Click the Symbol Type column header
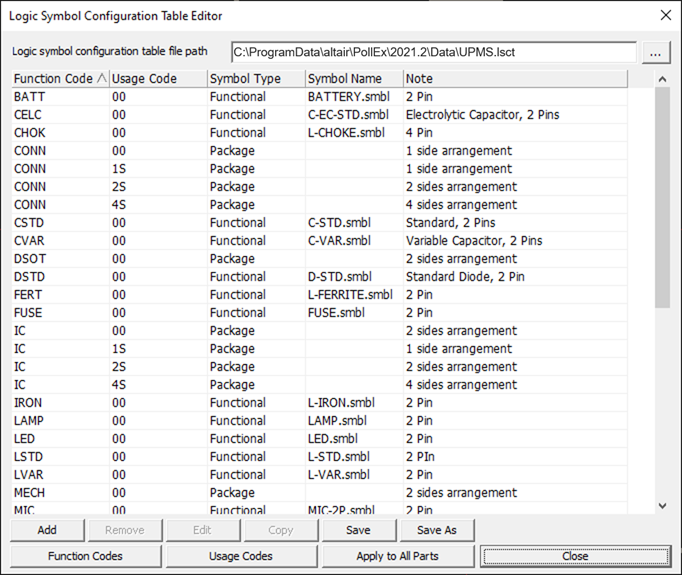 255,79
